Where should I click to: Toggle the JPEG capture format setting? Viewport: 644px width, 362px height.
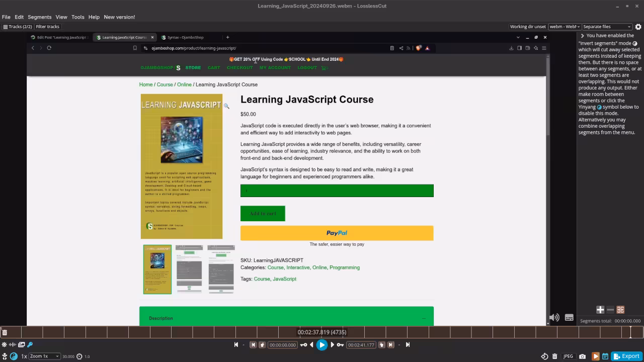tap(568, 356)
